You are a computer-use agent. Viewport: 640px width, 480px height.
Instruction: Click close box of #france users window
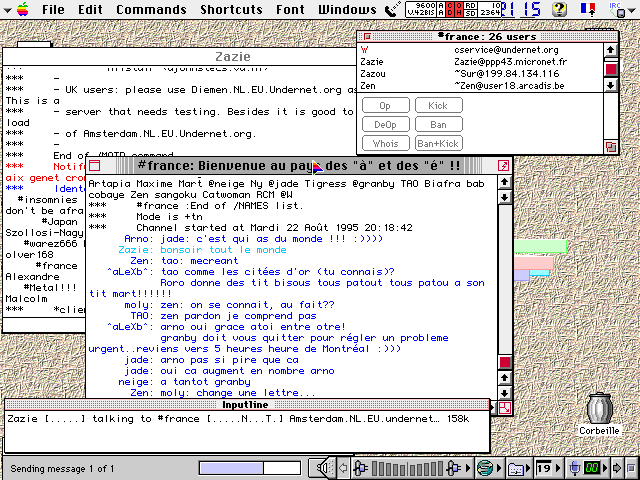point(367,37)
